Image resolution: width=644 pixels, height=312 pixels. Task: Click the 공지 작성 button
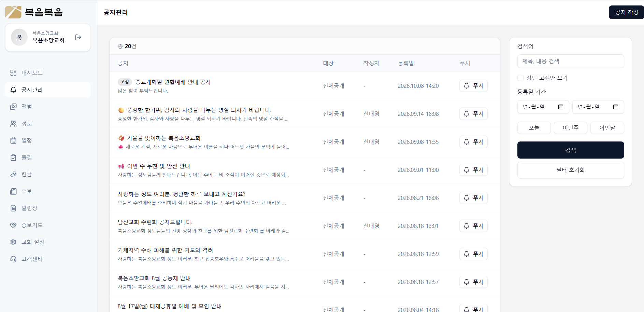coord(626,12)
